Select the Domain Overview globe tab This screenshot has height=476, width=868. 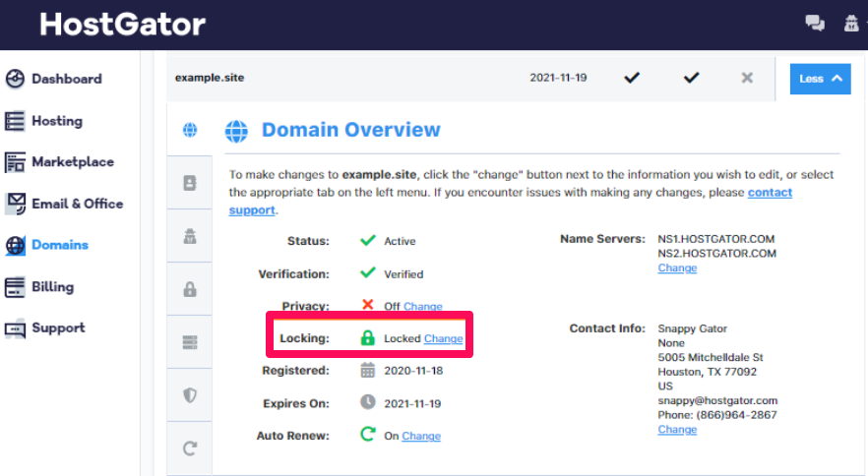[190, 130]
